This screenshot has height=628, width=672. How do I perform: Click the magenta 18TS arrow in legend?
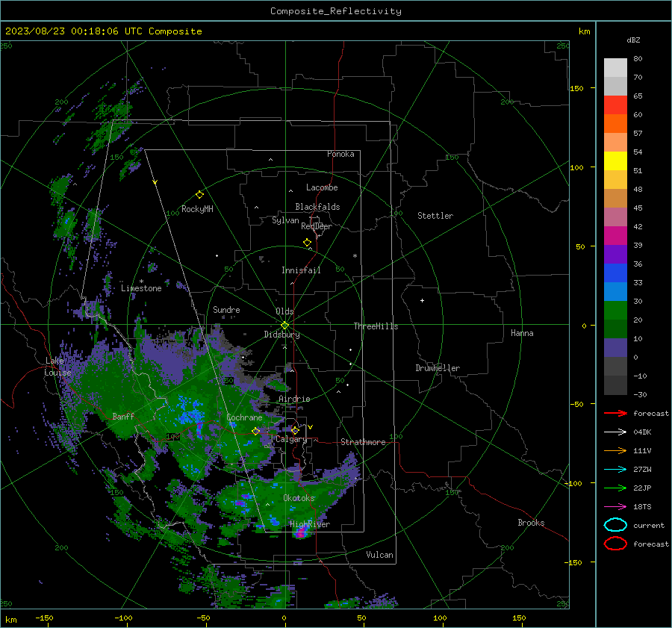[615, 507]
